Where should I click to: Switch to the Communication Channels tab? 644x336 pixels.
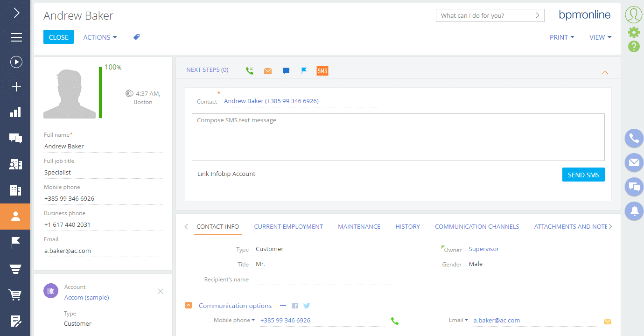click(477, 227)
